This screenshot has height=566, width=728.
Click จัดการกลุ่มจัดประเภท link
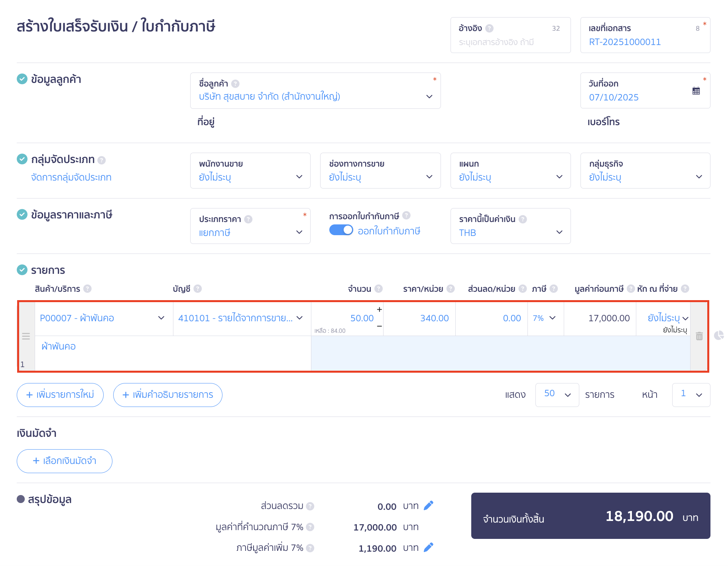tap(71, 177)
